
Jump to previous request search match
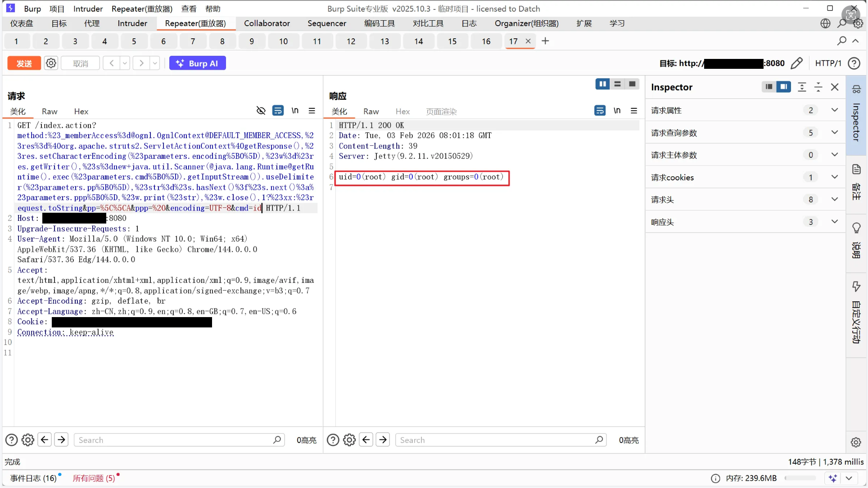coord(45,440)
